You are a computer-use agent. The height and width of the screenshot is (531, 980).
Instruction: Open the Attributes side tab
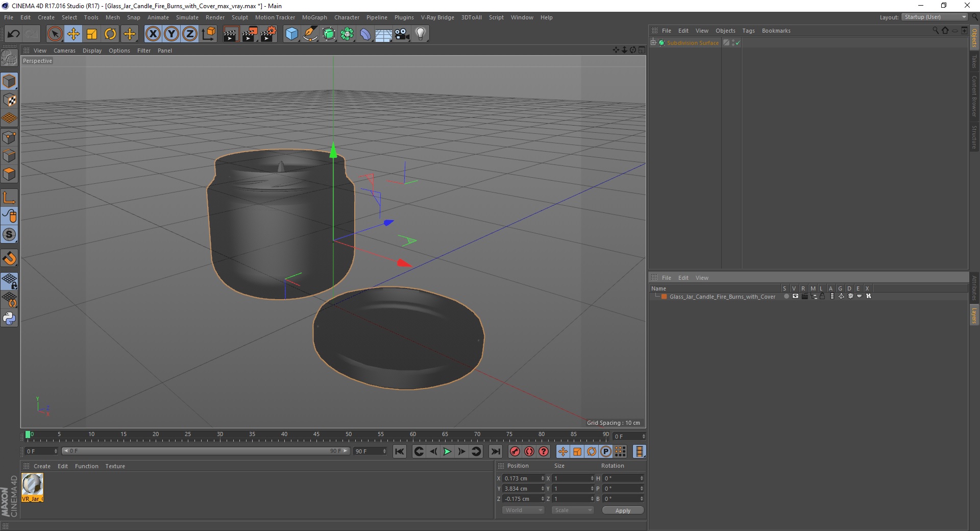click(974, 288)
